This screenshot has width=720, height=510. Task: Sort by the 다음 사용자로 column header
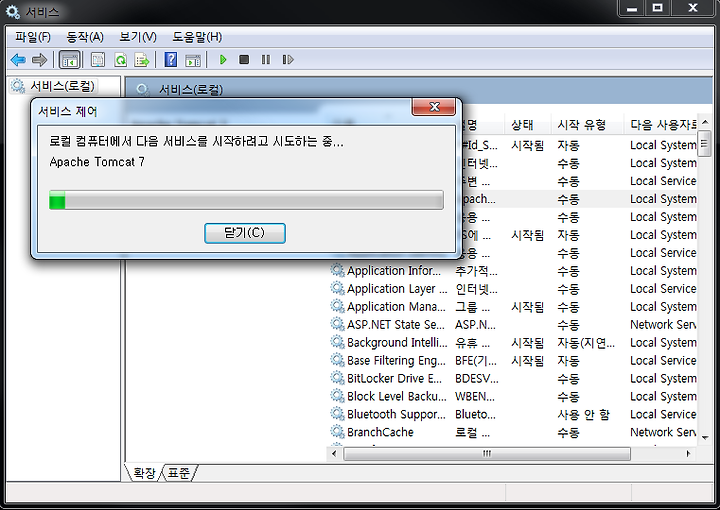(660, 125)
